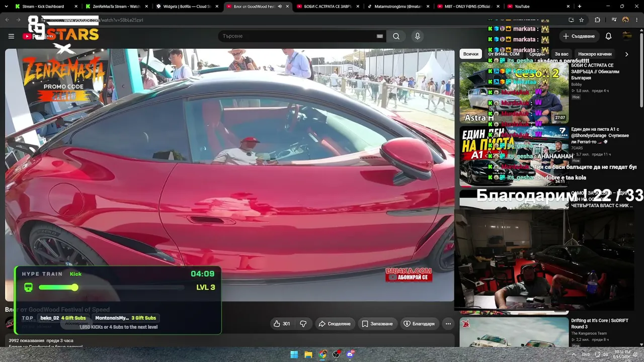This screenshot has width=644, height=362.
Task: Open The Kangaroos Team channel link
Action: (589, 333)
